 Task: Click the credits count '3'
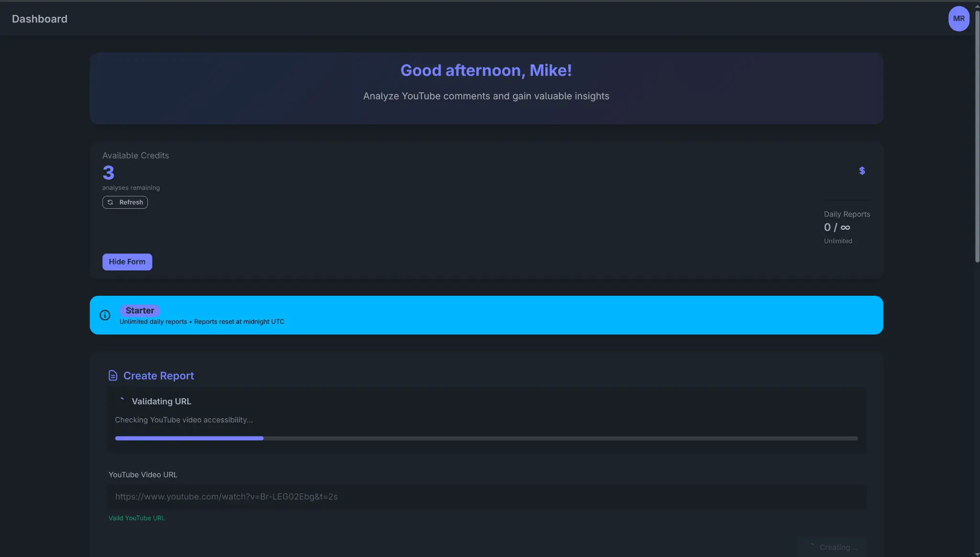[109, 172]
